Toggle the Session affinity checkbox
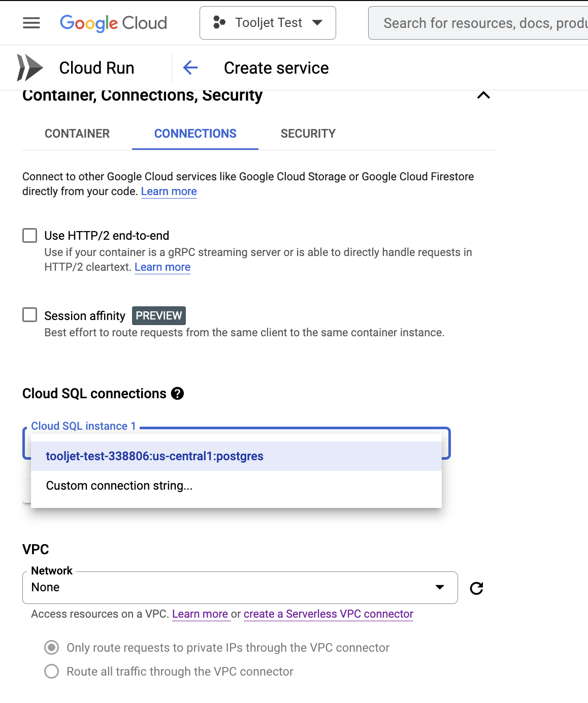588x703 pixels. 30,315
